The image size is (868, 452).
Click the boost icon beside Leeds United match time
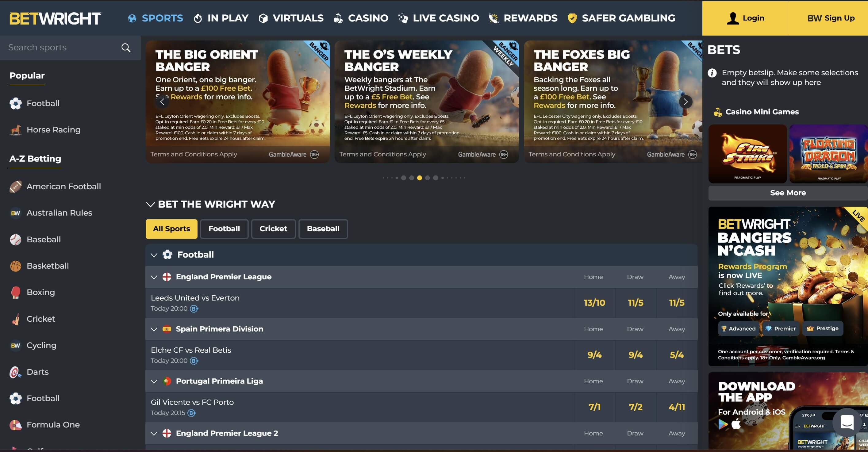click(x=194, y=308)
